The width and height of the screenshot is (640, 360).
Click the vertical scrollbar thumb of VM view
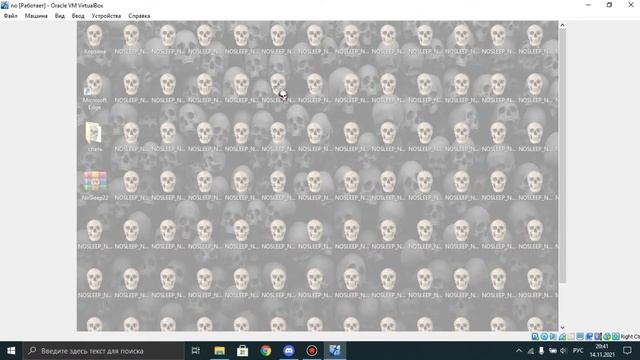tap(562, 156)
